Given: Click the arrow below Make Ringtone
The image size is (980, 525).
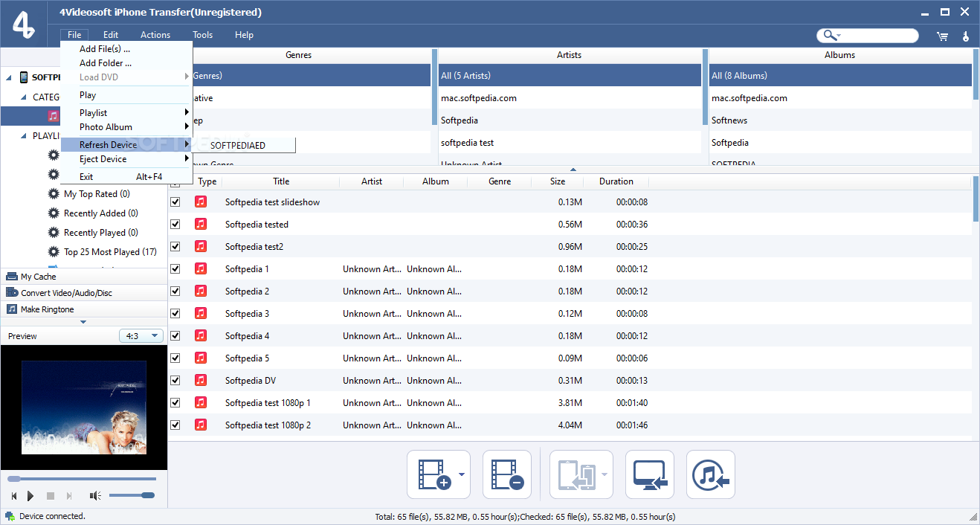Looking at the screenshot, I should pos(83,322).
